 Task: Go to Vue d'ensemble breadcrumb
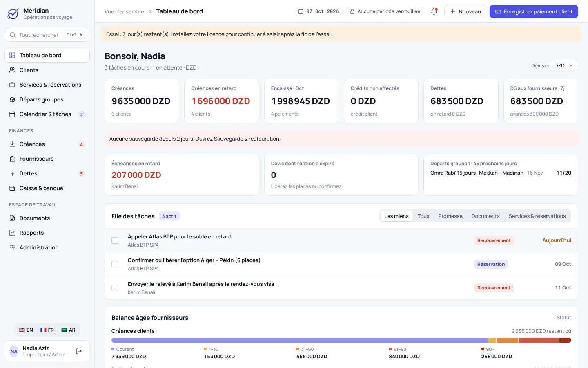coord(124,11)
